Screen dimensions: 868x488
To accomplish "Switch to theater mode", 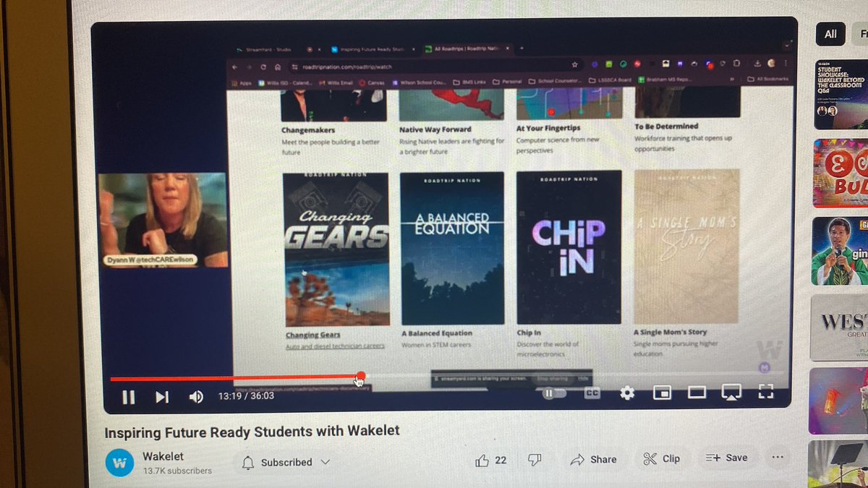I will [x=697, y=392].
